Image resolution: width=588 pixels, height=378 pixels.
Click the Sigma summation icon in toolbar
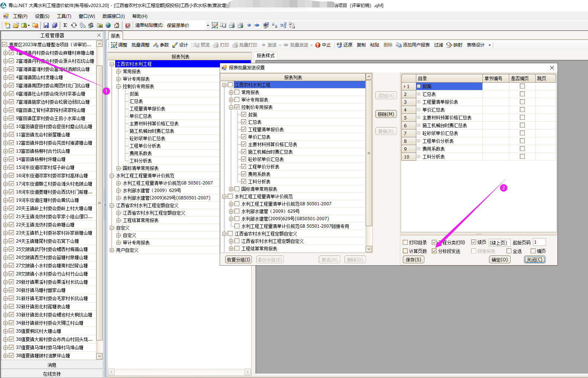(65, 25)
